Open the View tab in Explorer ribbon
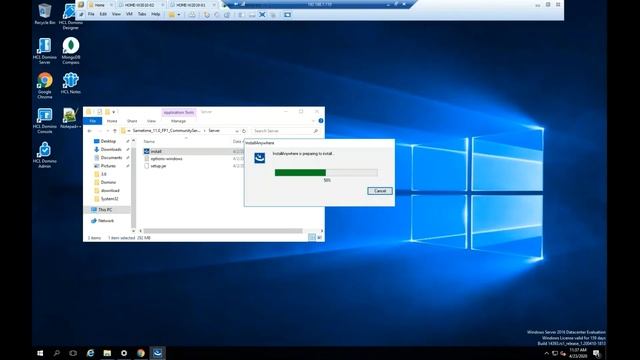Screen dimensions: 640x360 [151, 121]
